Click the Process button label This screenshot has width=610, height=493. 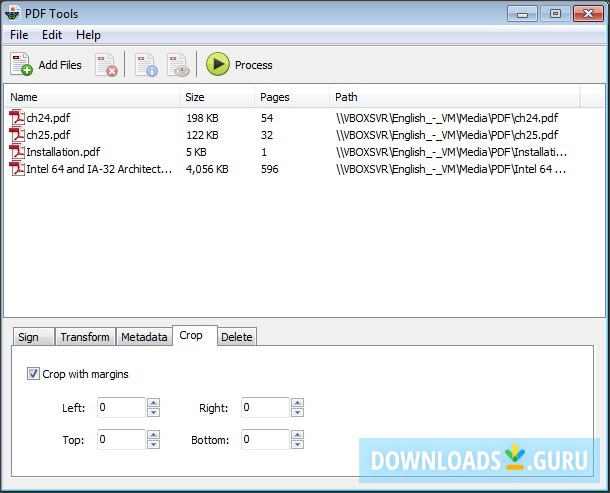[254, 65]
